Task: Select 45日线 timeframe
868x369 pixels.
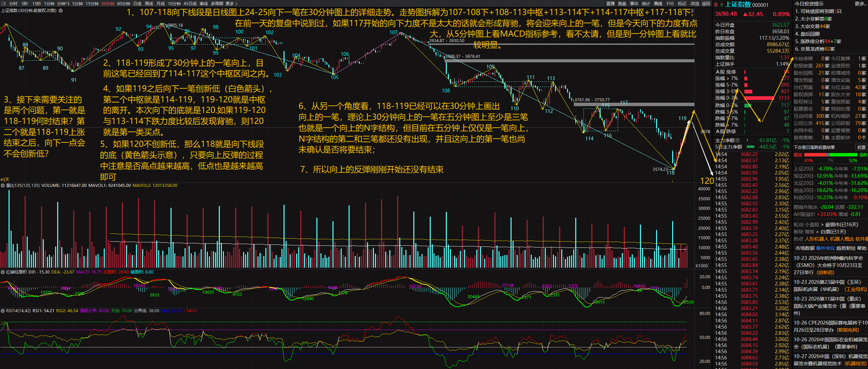Action: 190,3
